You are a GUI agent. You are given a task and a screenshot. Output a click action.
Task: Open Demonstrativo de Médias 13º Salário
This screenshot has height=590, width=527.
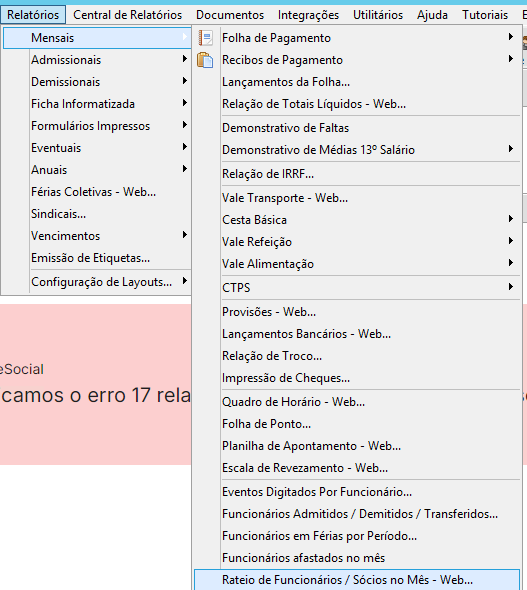pos(357,150)
